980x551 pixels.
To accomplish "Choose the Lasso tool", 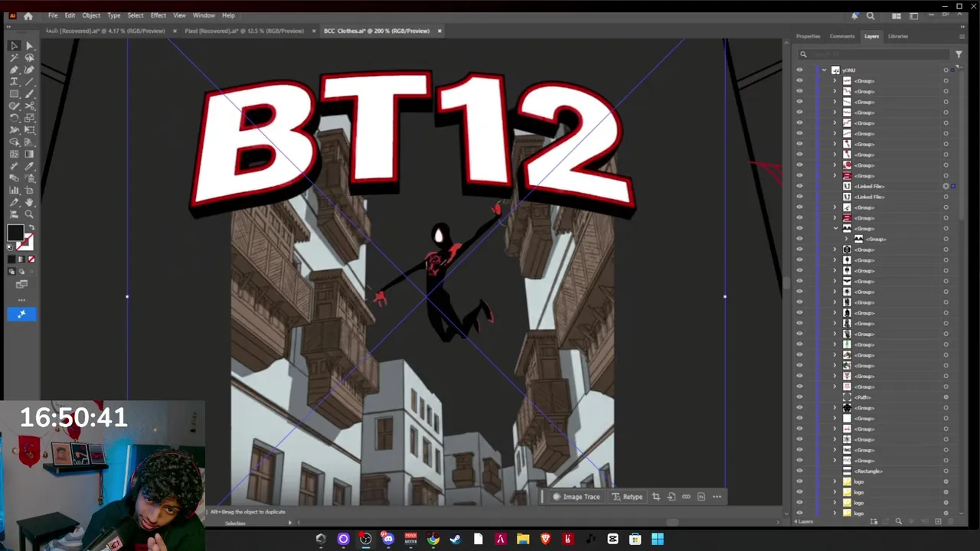I will point(30,58).
